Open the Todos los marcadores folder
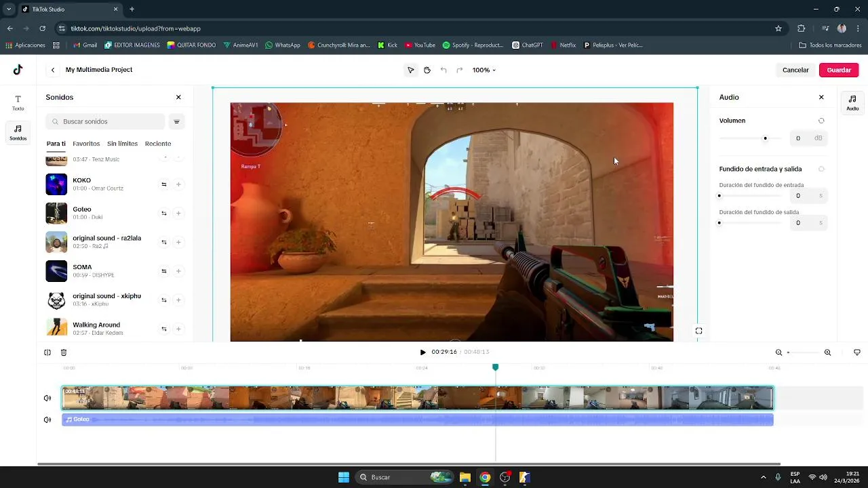This screenshot has width=868, height=488. click(x=830, y=45)
